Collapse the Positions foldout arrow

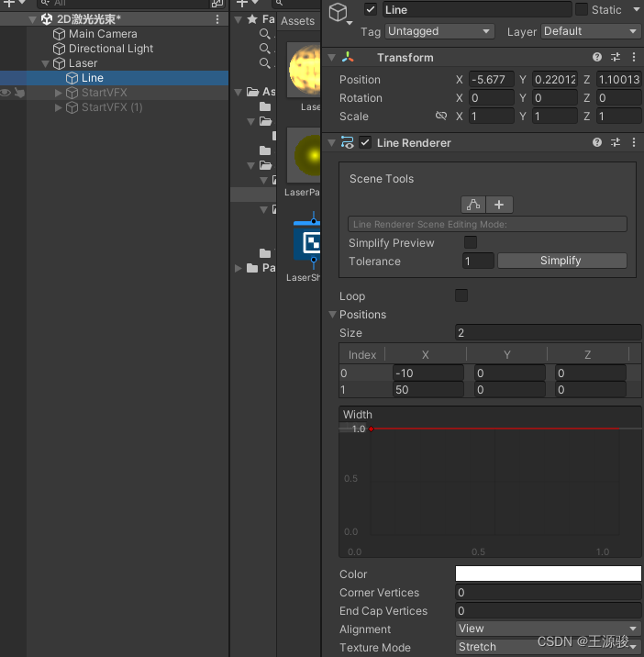click(332, 315)
